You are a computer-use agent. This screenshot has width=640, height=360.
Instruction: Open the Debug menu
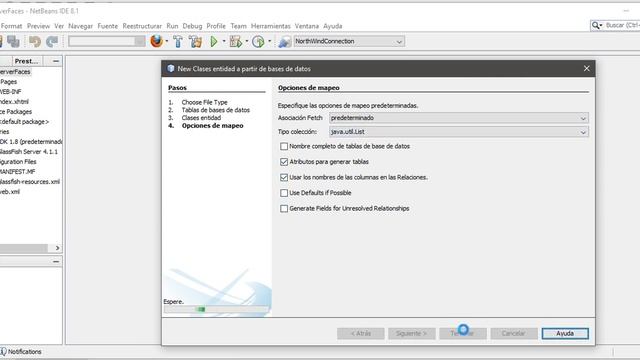click(192, 26)
